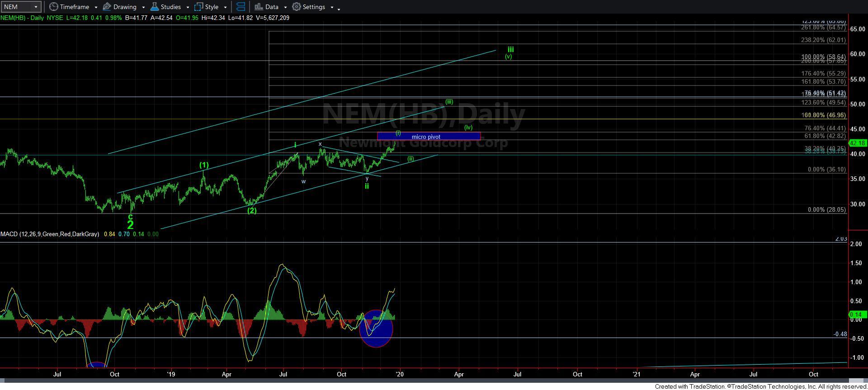Open the Studies menu label
The height and width of the screenshot is (390, 868).
click(171, 7)
